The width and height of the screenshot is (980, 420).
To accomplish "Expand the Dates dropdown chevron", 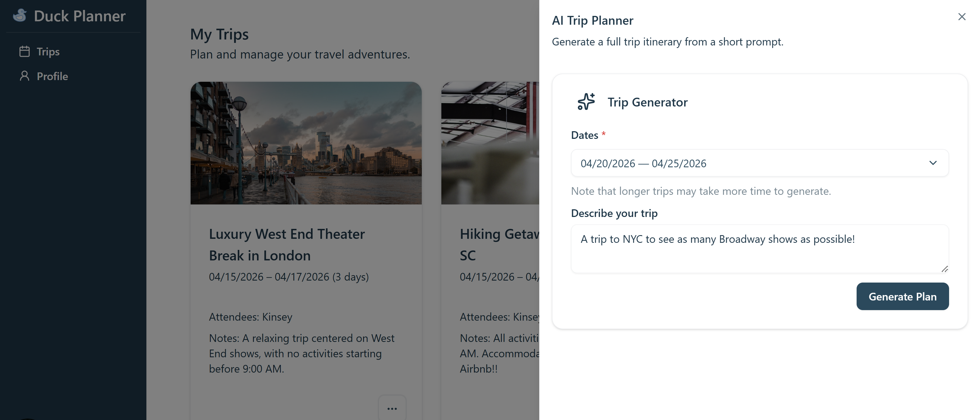I will 933,163.
